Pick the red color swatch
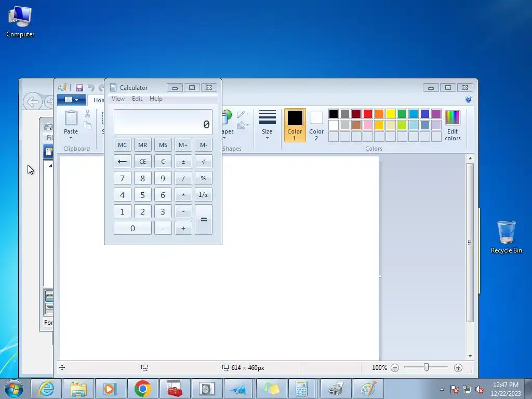Viewport: 532px width, 399px height. coord(368,114)
